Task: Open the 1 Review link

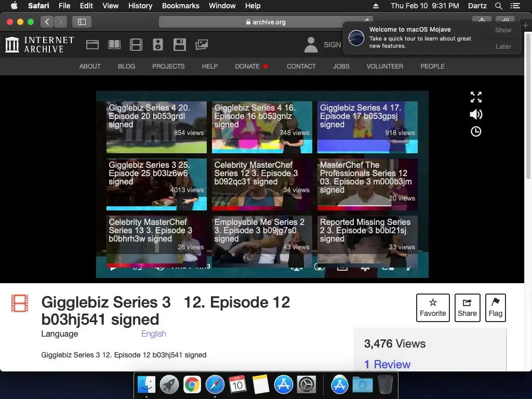Action: 387,364
